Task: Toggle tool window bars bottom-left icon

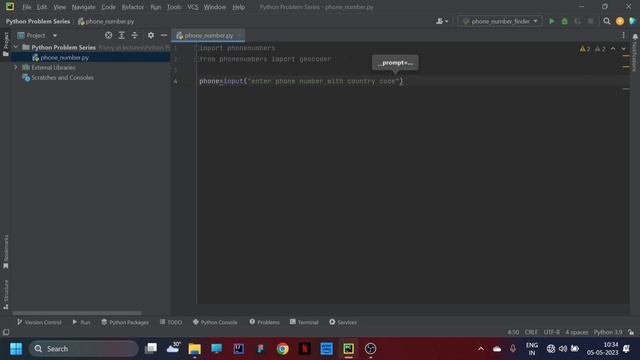Action: (x=6, y=332)
